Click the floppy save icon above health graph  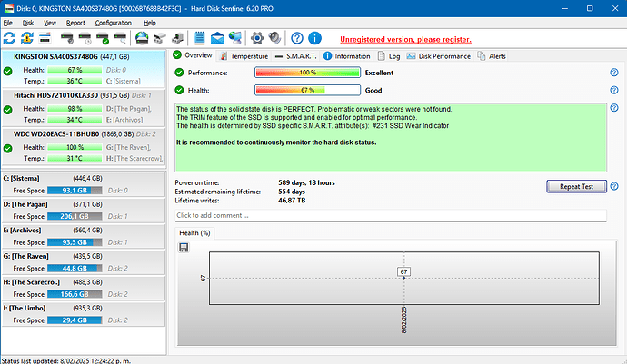point(184,248)
